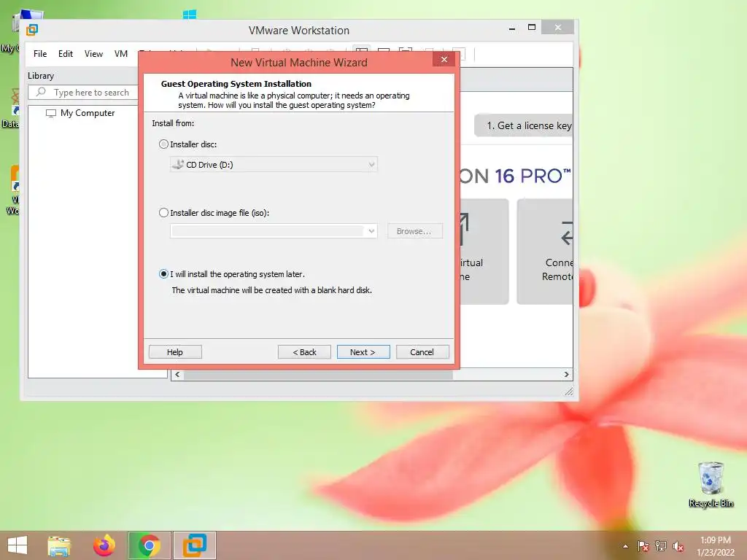Click the blank hard disk description text
Viewport: 747px width, 560px height.
point(271,290)
